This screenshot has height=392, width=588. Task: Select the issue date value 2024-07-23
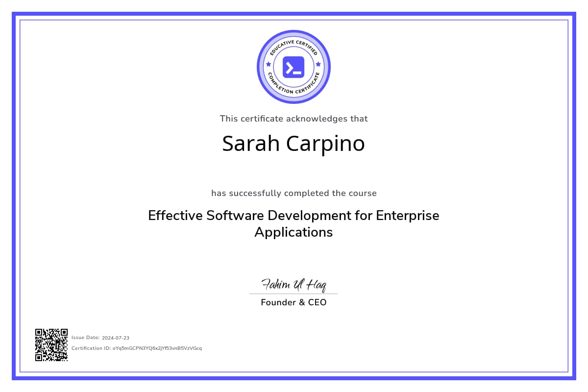point(116,338)
